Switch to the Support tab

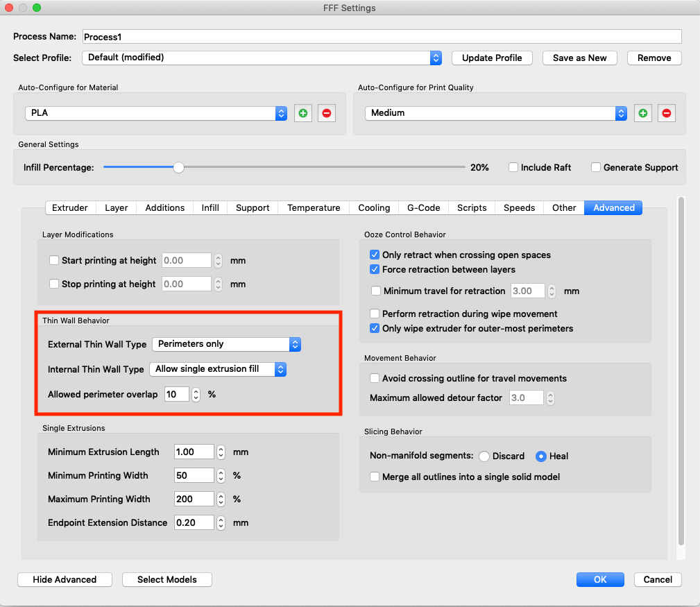tap(253, 208)
